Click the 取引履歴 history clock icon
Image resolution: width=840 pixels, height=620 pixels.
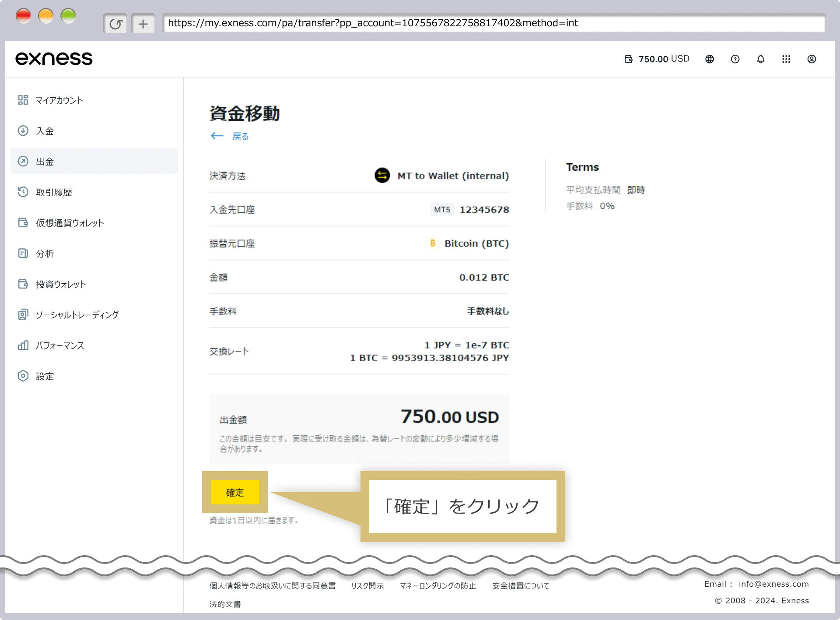[x=23, y=192]
